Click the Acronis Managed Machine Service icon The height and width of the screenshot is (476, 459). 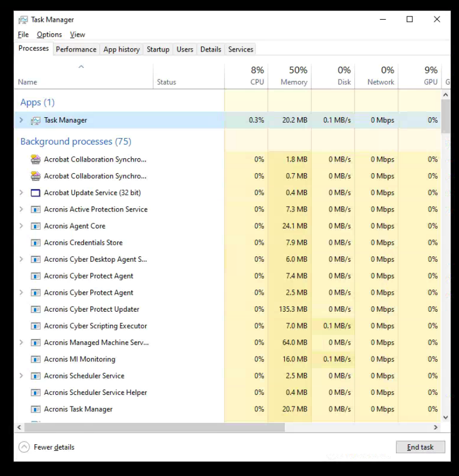(36, 343)
